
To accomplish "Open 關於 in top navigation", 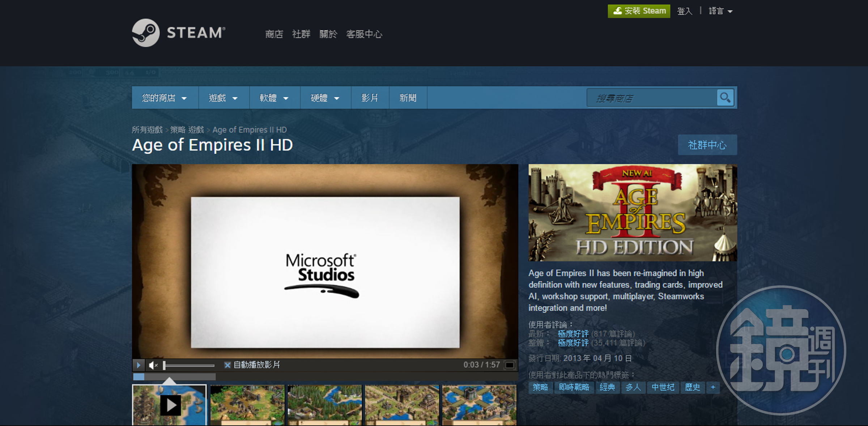I will point(328,34).
